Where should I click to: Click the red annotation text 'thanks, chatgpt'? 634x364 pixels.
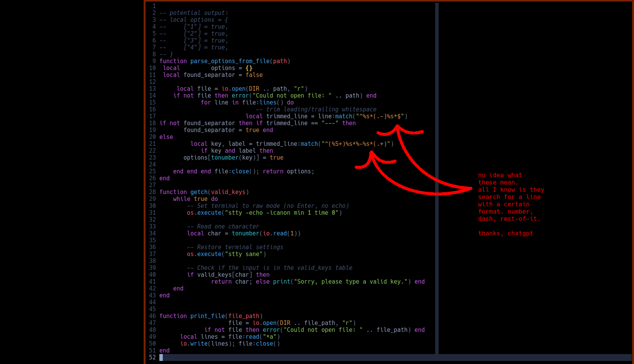(x=506, y=233)
